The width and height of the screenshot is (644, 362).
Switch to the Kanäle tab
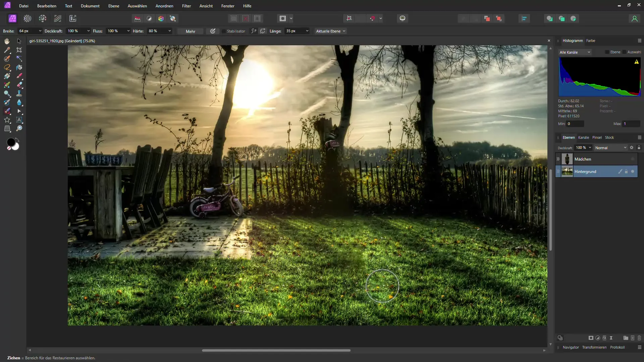[584, 137]
